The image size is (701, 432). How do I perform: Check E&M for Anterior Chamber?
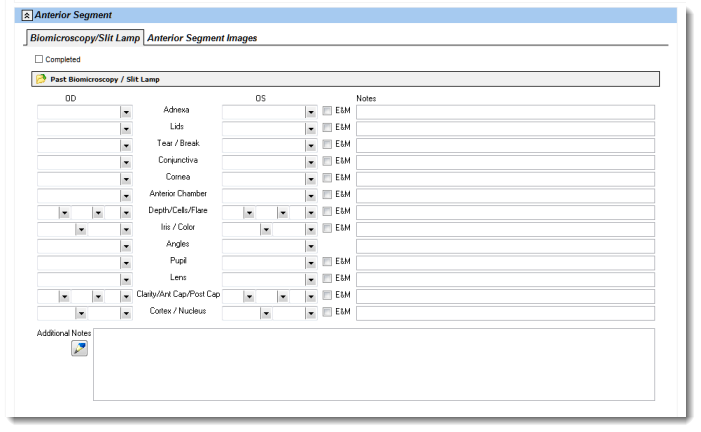[327, 195]
